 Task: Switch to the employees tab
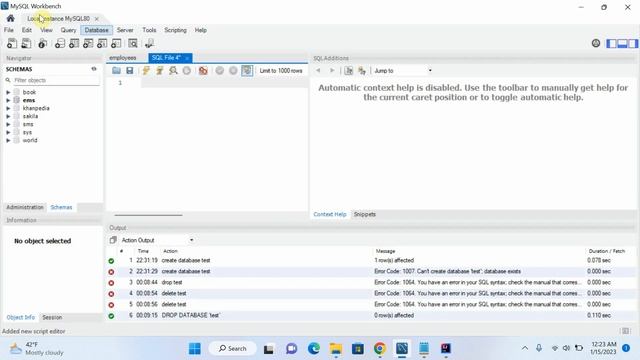tap(122, 58)
